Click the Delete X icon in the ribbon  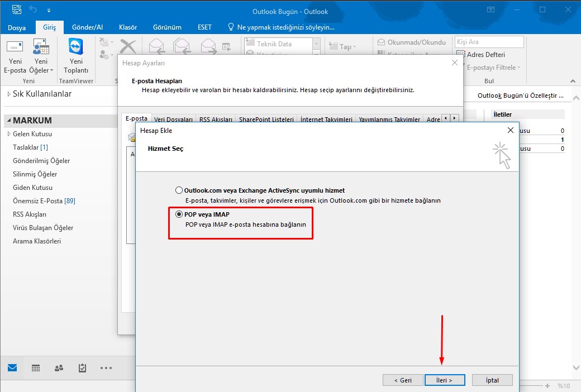(x=128, y=47)
